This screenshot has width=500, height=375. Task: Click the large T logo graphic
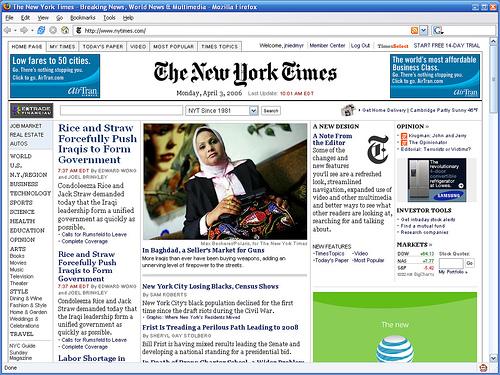tap(377, 149)
